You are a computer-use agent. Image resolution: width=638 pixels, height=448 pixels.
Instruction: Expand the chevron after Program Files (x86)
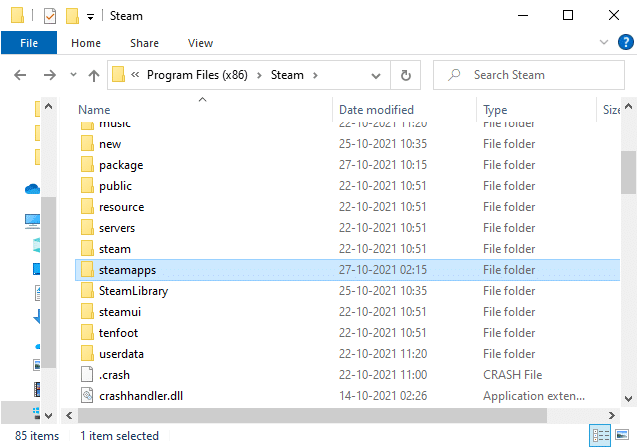click(259, 76)
